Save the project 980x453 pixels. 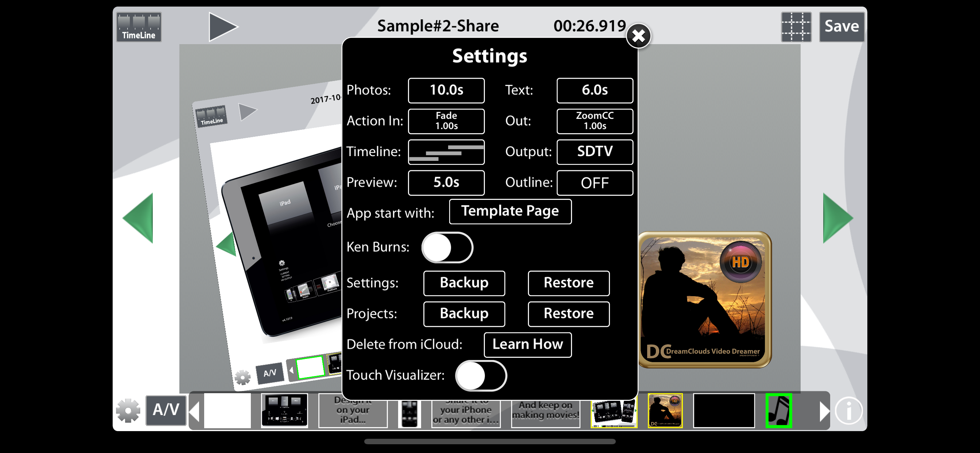point(841,27)
